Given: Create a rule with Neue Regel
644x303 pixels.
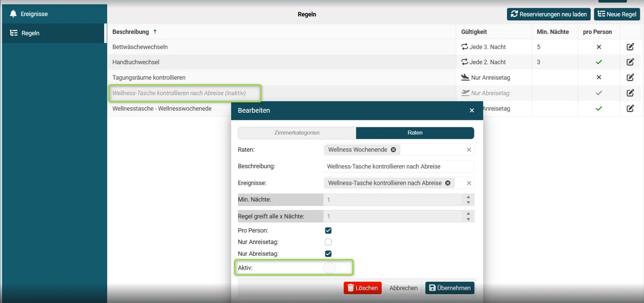Looking at the screenshot, I should click(x=617, y=14).
